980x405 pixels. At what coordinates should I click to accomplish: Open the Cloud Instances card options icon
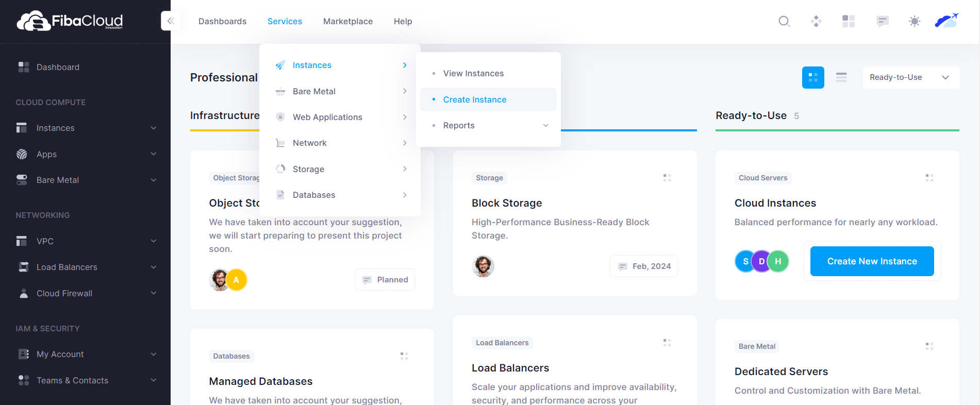coord(929,178)
